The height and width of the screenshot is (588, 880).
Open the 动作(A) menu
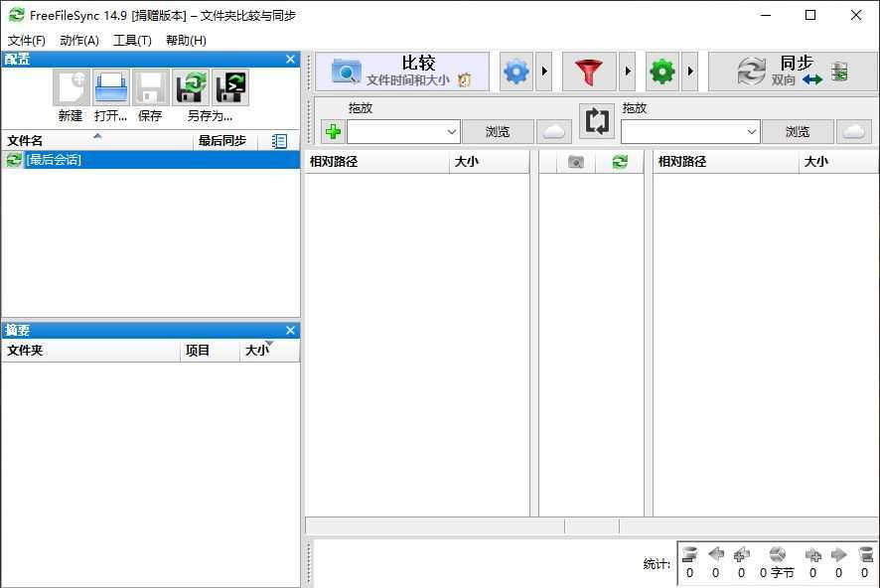80,40
